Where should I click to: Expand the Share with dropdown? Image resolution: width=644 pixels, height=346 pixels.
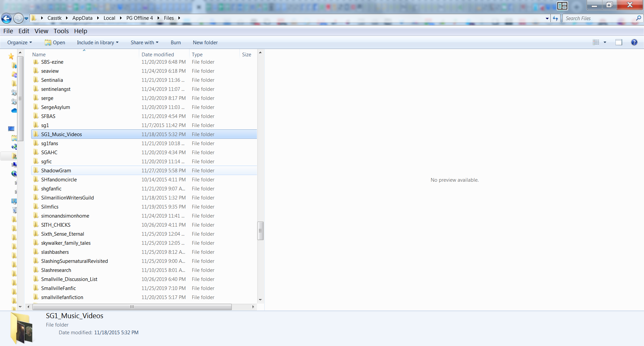point(144,43)
